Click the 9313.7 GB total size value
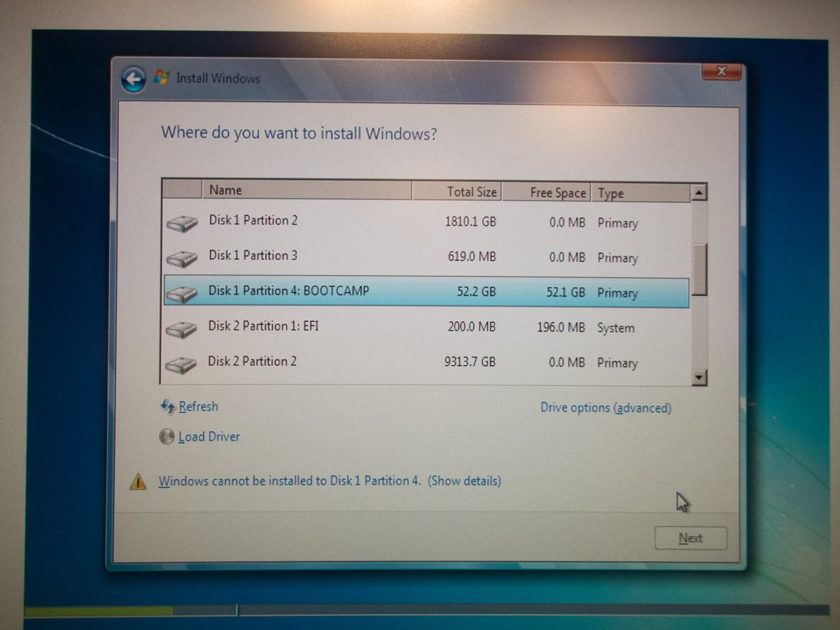The width and height of the screenshot is (840, 630). coord(470,362)
